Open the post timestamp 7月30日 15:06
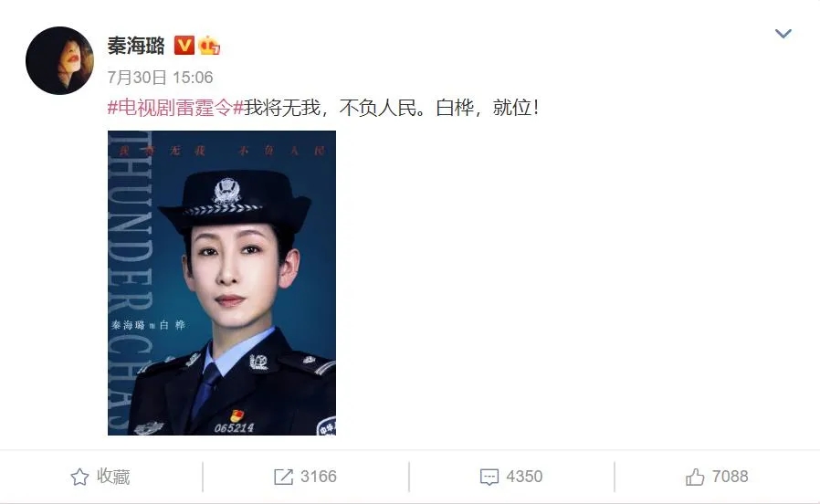 coord(160,78)
